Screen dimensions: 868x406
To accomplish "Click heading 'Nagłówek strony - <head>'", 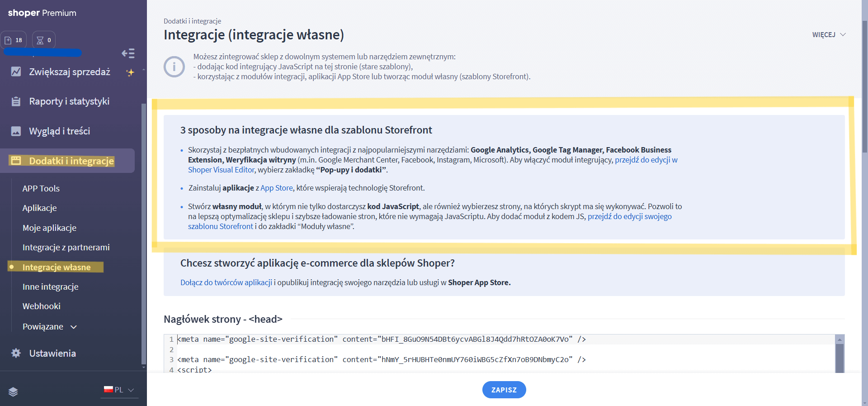I will click(x=223, y=319).
